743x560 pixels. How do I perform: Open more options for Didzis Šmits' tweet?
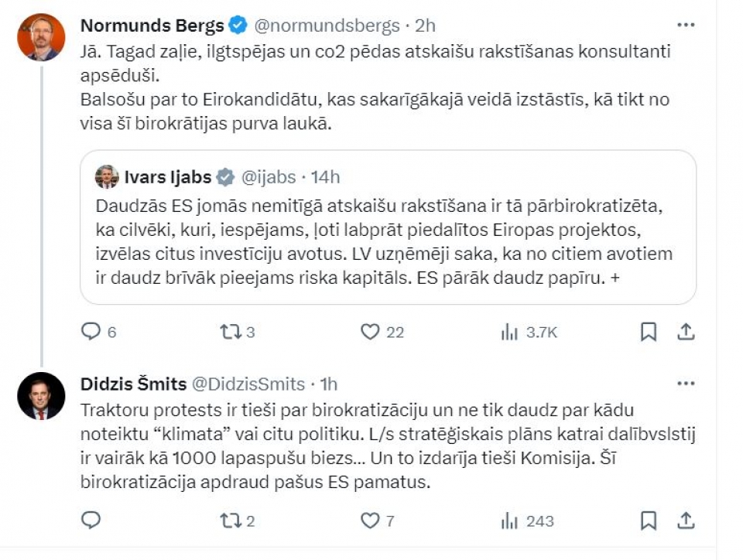point(686,384)
